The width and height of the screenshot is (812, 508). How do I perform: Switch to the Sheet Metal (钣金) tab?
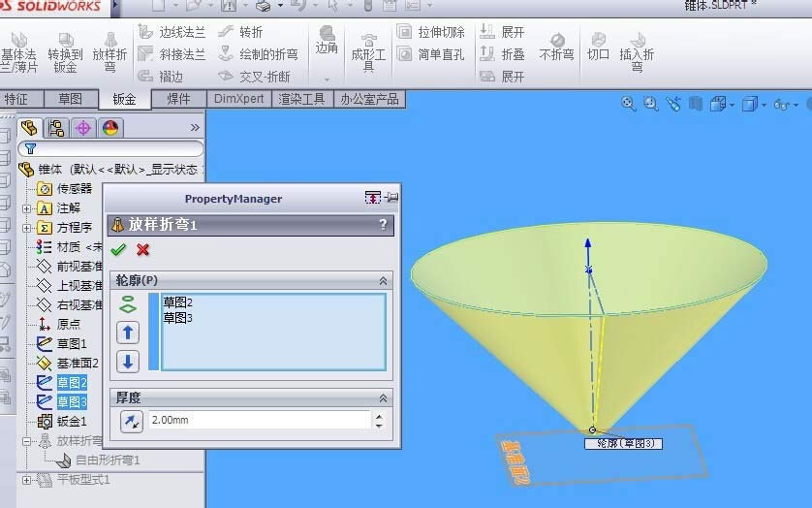124,99
